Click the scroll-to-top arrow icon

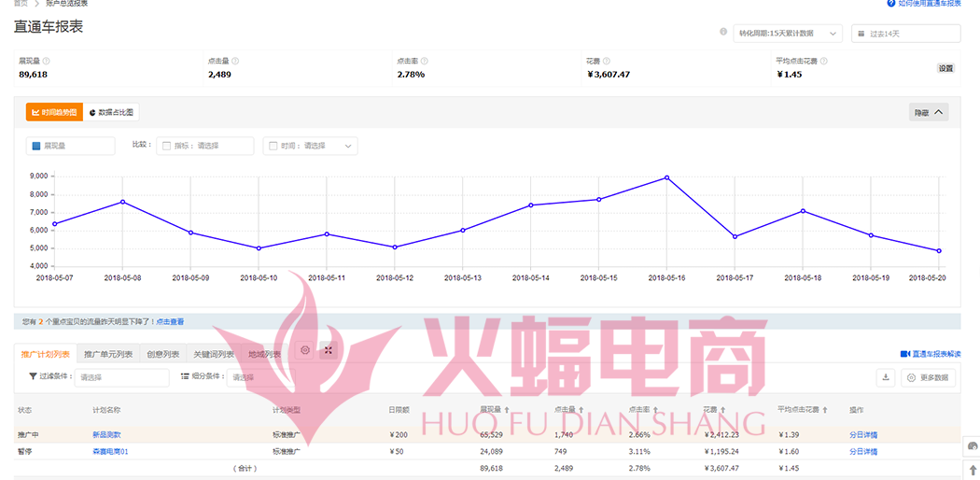click(972, 470)
